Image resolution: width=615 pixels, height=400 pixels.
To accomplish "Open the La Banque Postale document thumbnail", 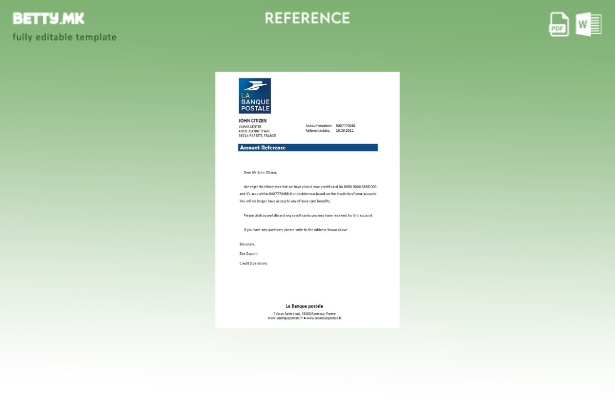I will [308, 200].
